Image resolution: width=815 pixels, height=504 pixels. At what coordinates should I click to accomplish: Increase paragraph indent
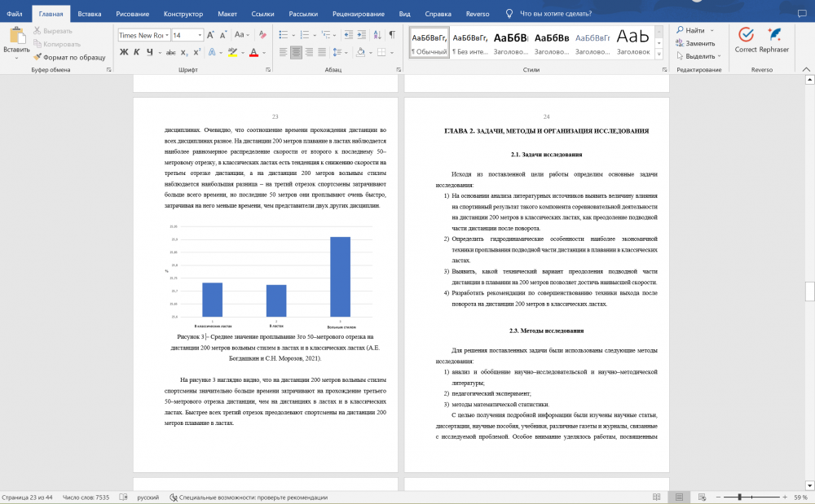[x=361, y=35]
